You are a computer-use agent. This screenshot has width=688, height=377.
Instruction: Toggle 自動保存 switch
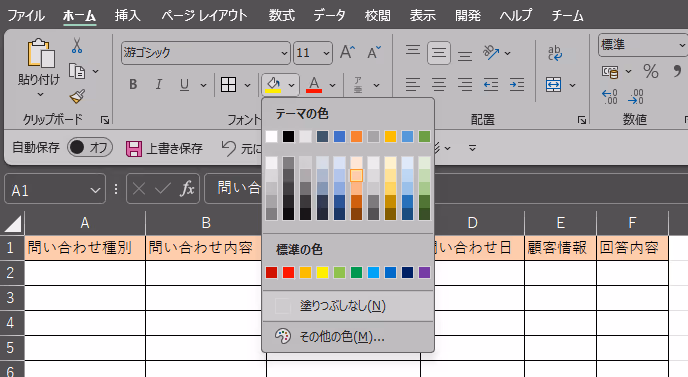click(x=90, y=147)
